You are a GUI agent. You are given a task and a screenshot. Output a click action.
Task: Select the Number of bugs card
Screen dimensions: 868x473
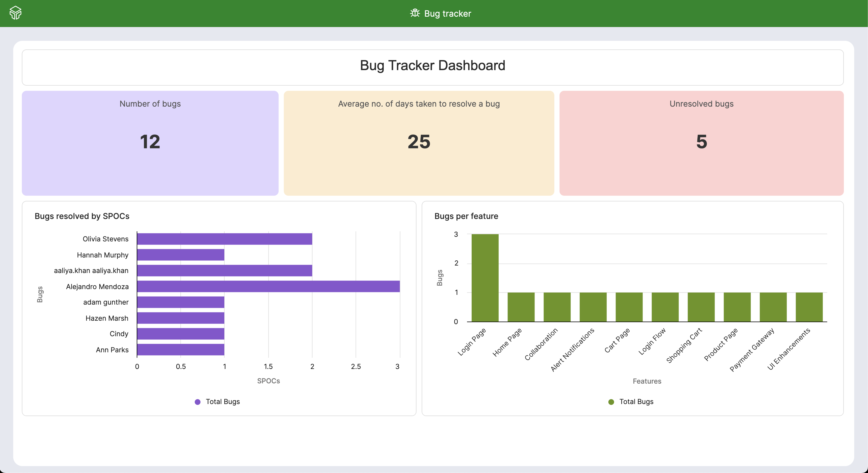(150, 143)
